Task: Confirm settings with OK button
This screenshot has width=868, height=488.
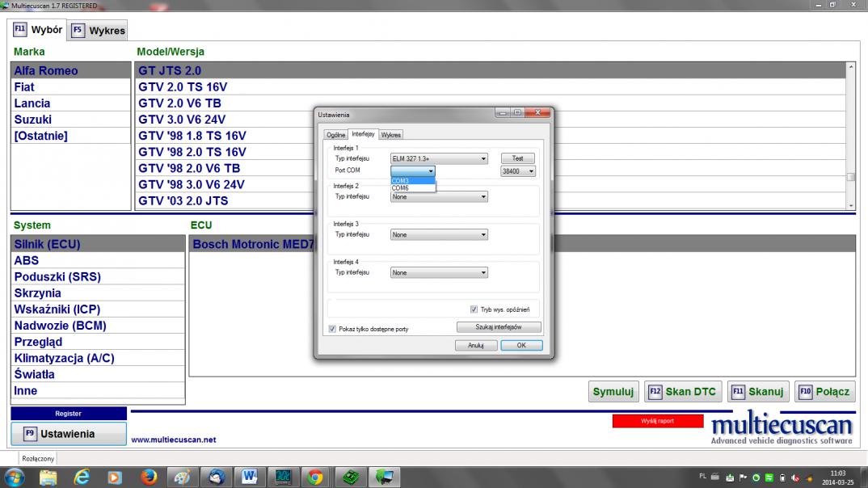Action: pyautogui.click(x=521, y=345)
